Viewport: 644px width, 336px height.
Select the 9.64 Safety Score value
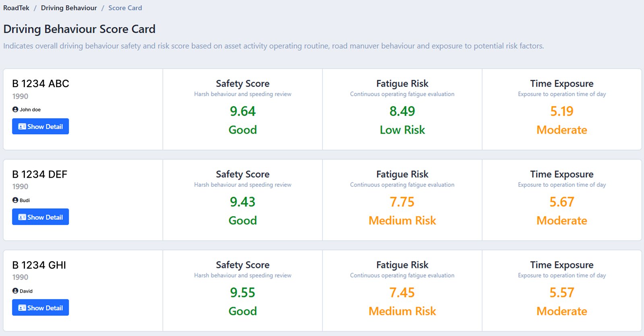pos(243,111)
